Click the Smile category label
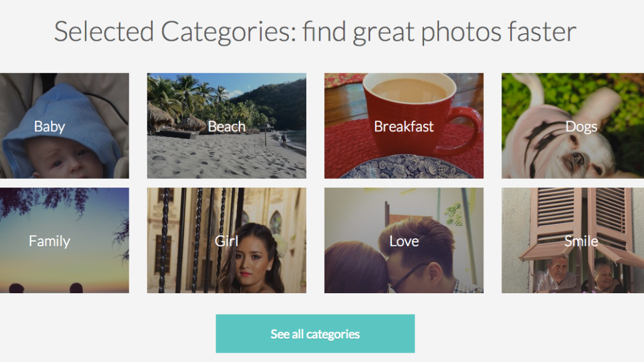The image size is (644, 362). 581,241
